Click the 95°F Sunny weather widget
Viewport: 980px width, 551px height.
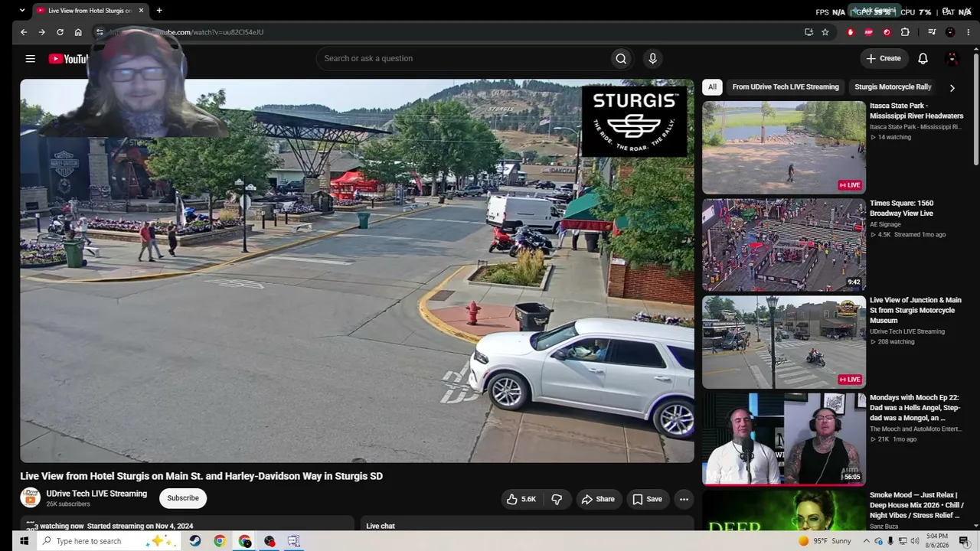pyautogui.click(x=824, y=541)
